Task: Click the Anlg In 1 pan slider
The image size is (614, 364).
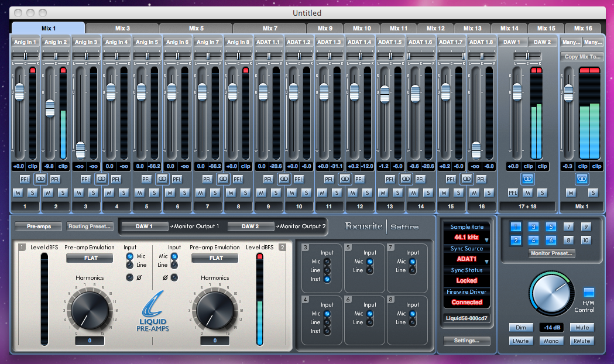Action: pos(25,56)
